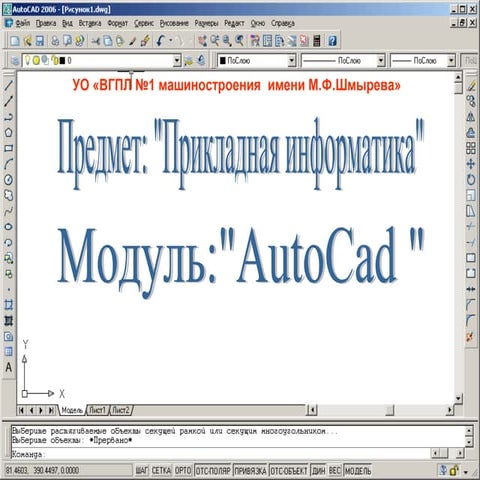Click the command window scroll-up arrow
Image resolution: width=480 pixels, height=480 pixels.
(469, 431)
